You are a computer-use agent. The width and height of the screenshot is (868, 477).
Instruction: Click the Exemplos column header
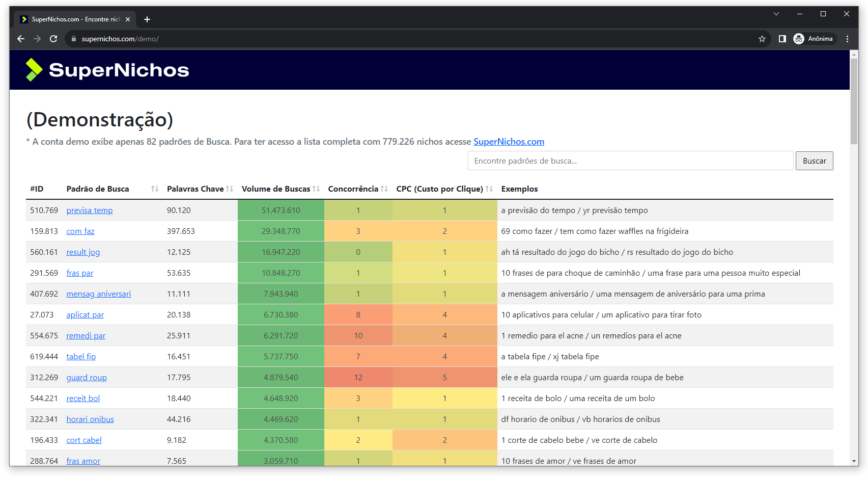coord(519,189)
